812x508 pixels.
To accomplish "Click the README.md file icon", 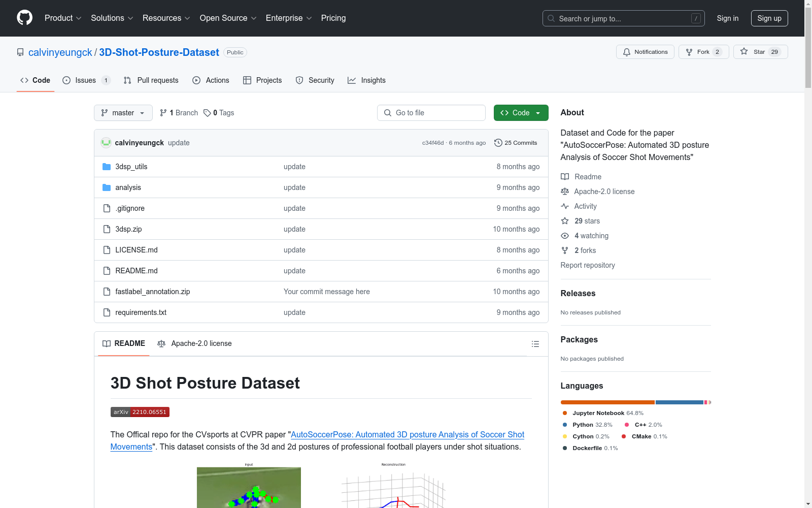I will pyautogui.click(x=107, y=271).
